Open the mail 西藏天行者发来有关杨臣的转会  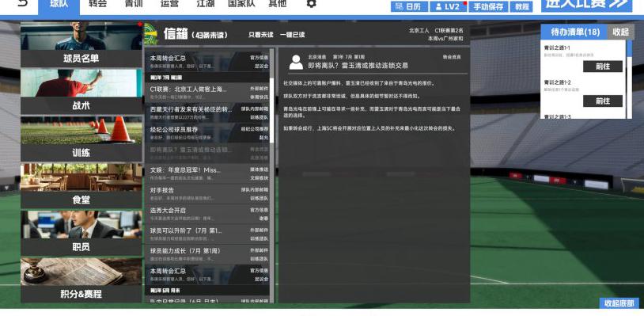[x=207, y=113]
